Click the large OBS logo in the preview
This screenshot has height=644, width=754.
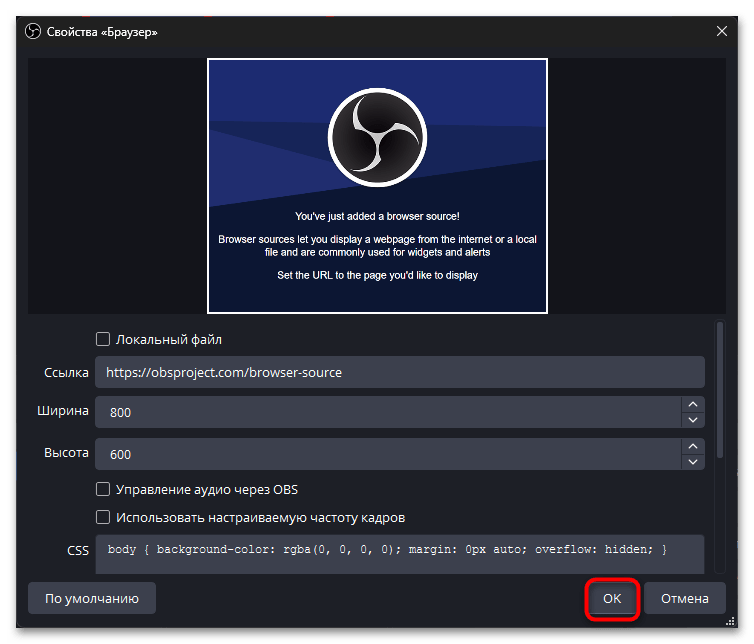tap(377, 136)
